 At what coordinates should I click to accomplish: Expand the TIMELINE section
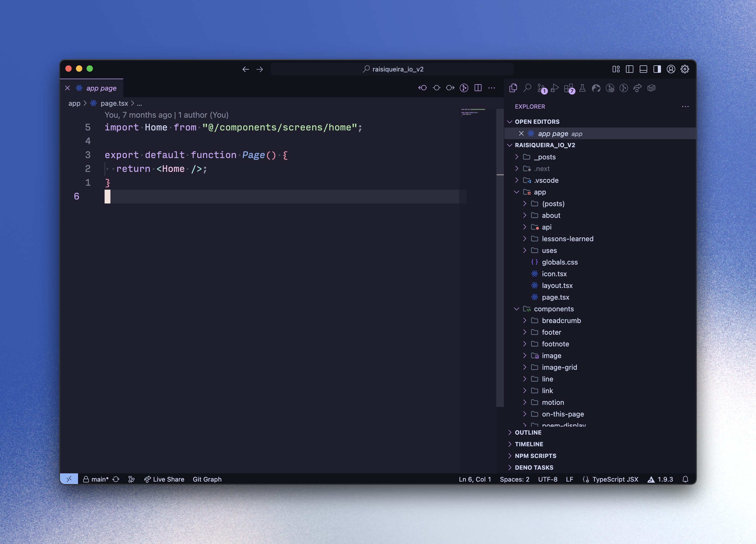pyautogui.click(x=600, y=444)
